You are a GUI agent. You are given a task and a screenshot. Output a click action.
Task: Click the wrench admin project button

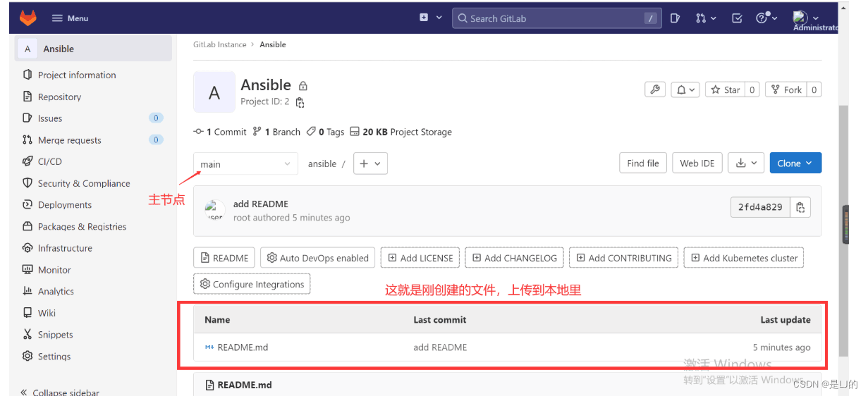point(655,89)
